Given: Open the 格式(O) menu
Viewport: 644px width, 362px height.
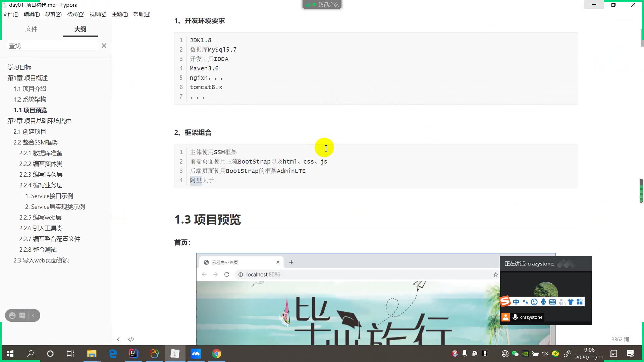Looking at the screenshot, I should 76,14.
